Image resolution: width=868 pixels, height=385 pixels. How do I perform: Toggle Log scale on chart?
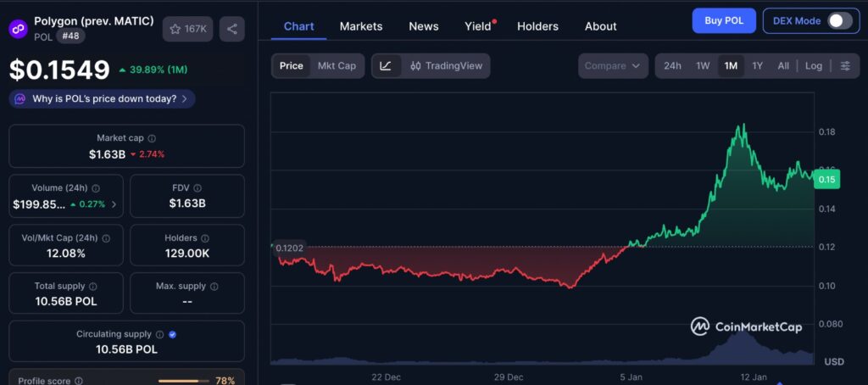pyautogui.click(x=813, y=66)
